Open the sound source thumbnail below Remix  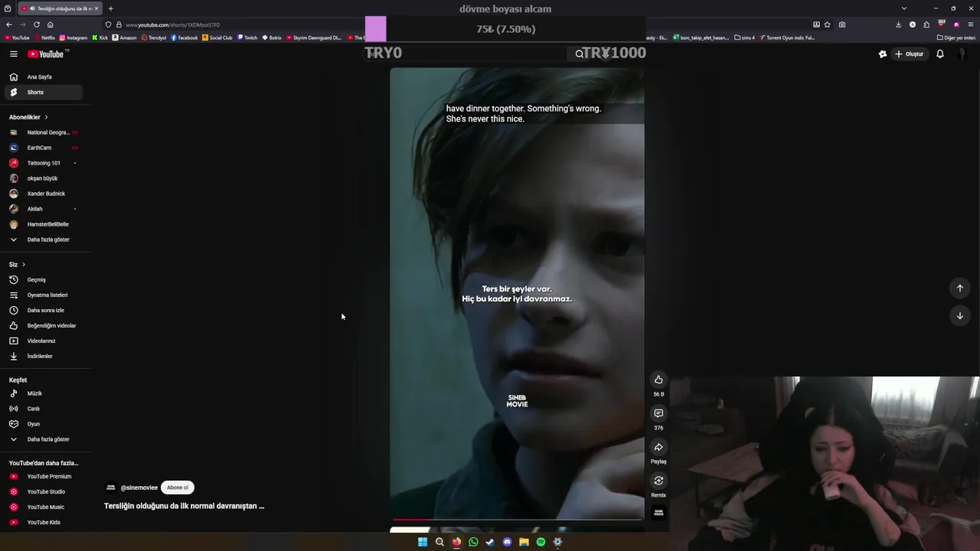pos(658,512)
